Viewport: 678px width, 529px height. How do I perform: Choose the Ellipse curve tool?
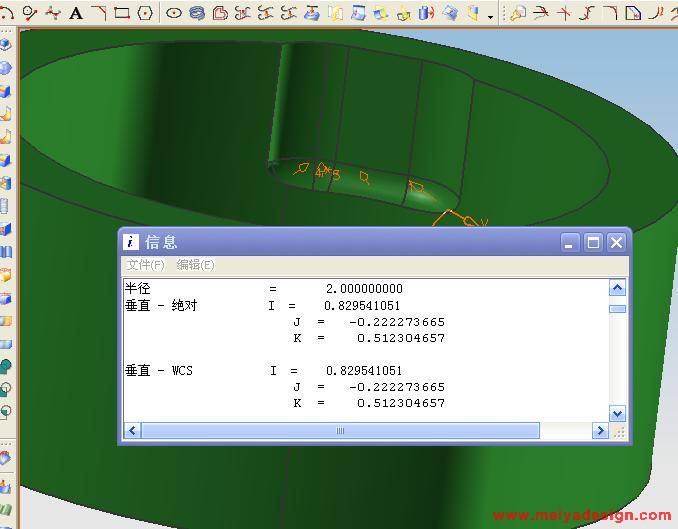(174, 13)
